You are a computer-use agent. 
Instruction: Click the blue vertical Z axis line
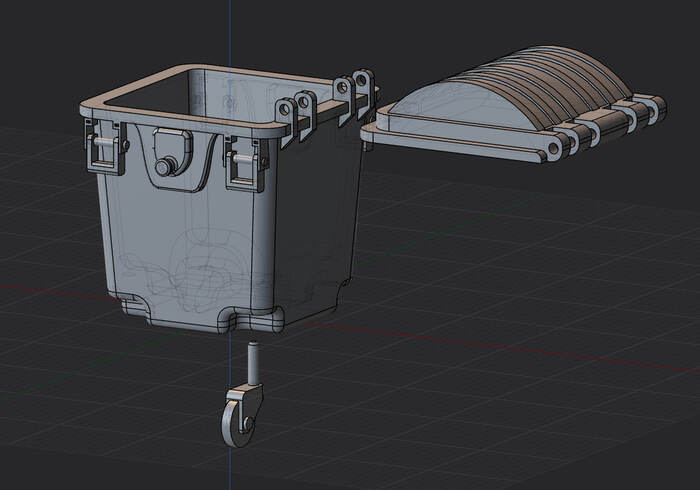[229, 30]
